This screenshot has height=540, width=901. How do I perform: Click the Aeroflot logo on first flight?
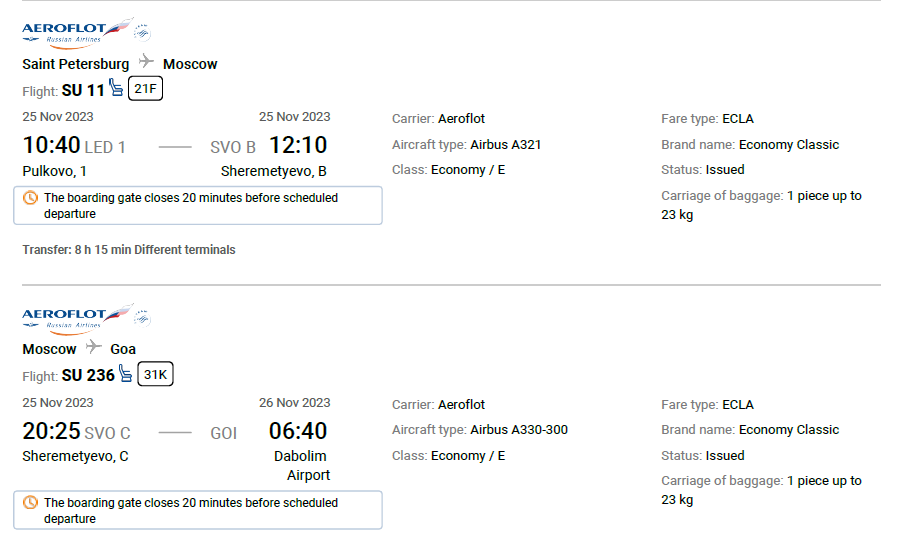[x=76, y=33]
